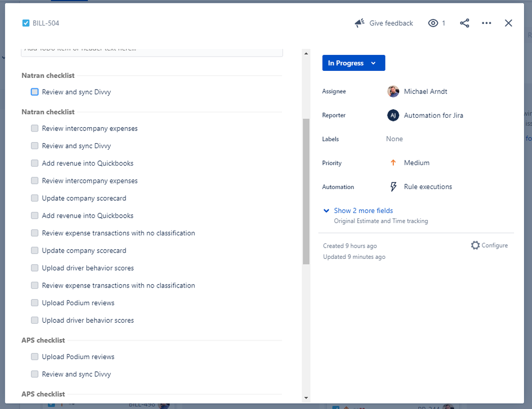532x409 pixels.
Task: Click the AJ reporter avatar
Action: tap(393, 116)
